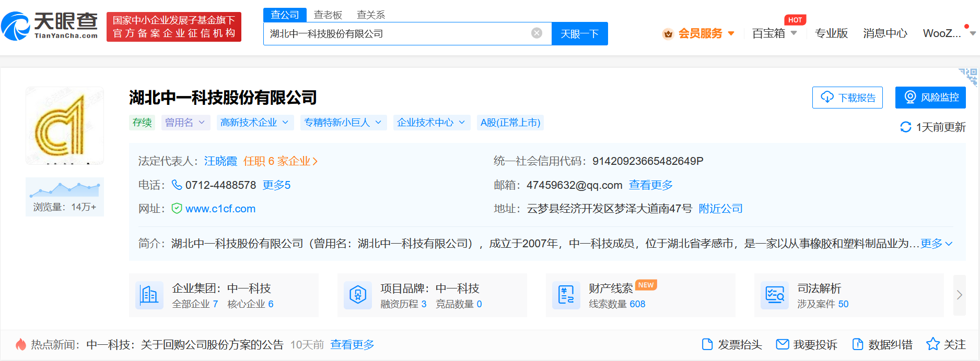Expand the 简介 with 更多 link
This screenshot has width=980, height=361.
point(937,244)
